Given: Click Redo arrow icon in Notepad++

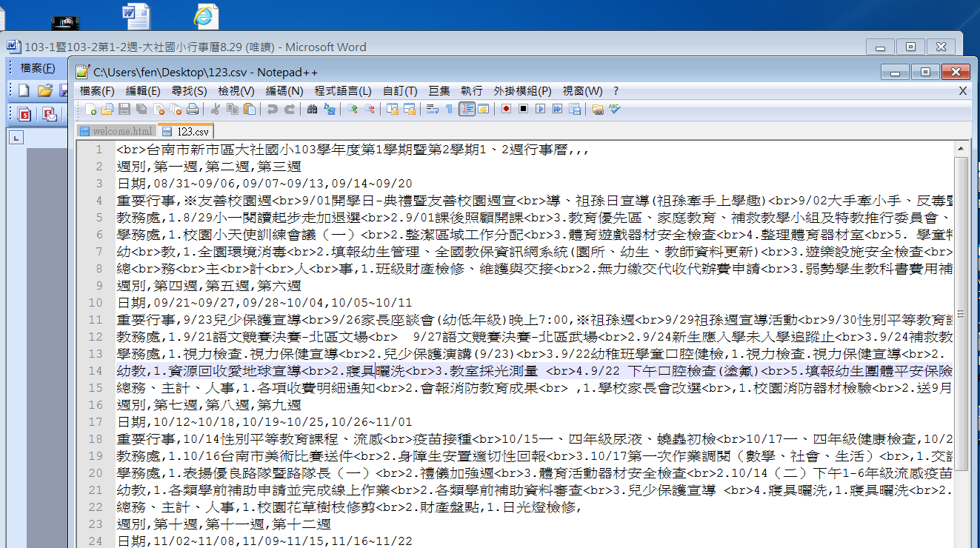Looking at the screenshot, I should click(x=290, y=109).
